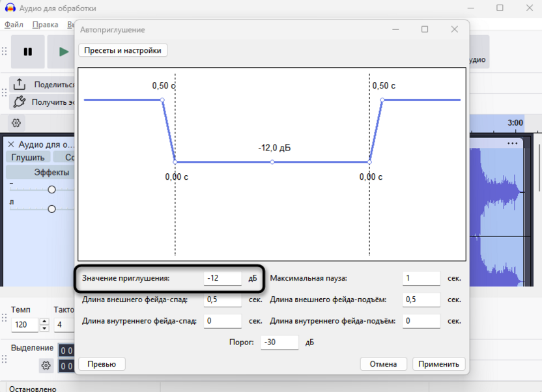The height and width of the screenshot is (392, 542).
Task: Open selection settings gear icon
Action: [x=46, y=365]
